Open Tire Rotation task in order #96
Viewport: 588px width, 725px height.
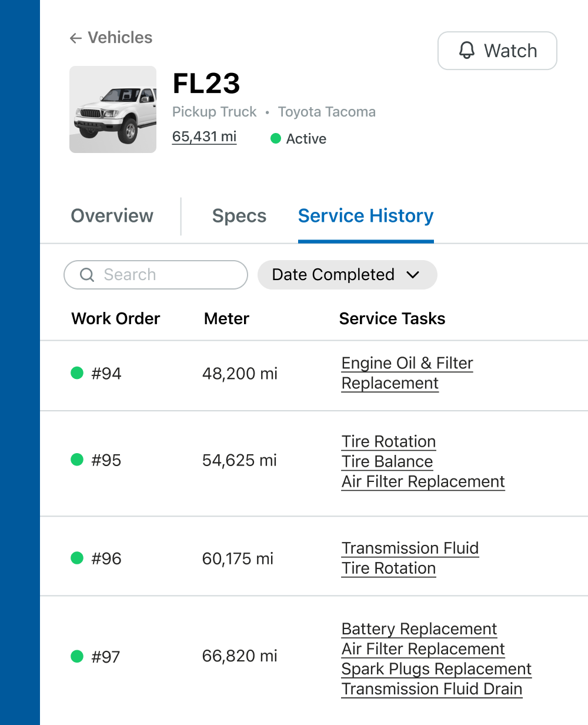pos(389,568)
